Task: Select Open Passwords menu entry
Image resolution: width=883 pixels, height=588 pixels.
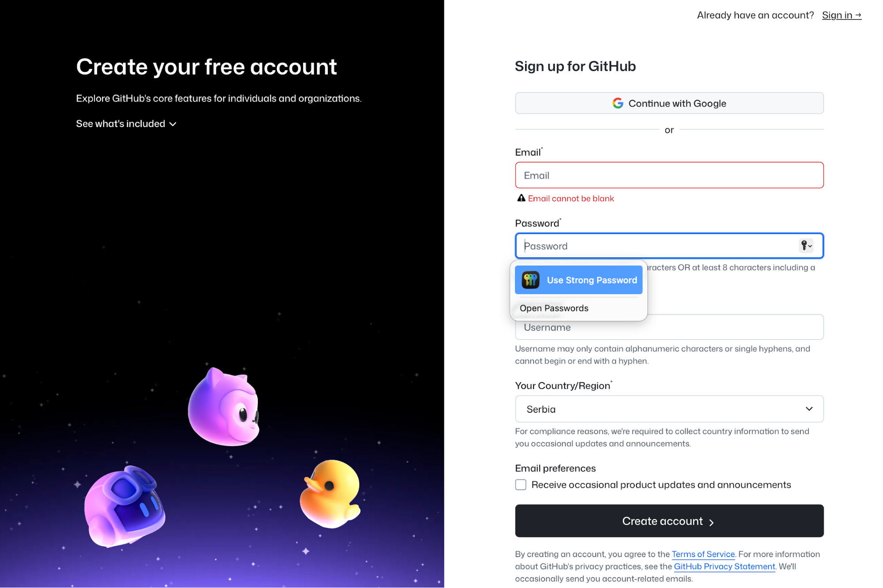Action: click(x=554, y=308)
